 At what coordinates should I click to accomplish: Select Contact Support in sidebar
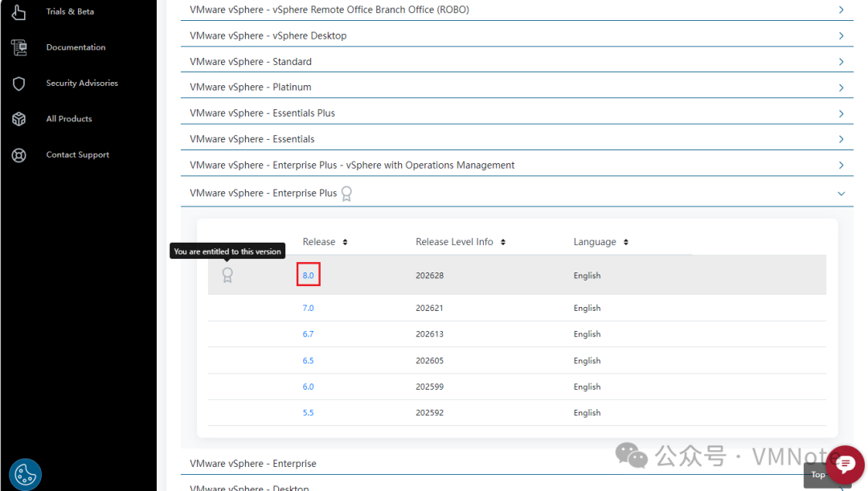click(x=77, y=155)
